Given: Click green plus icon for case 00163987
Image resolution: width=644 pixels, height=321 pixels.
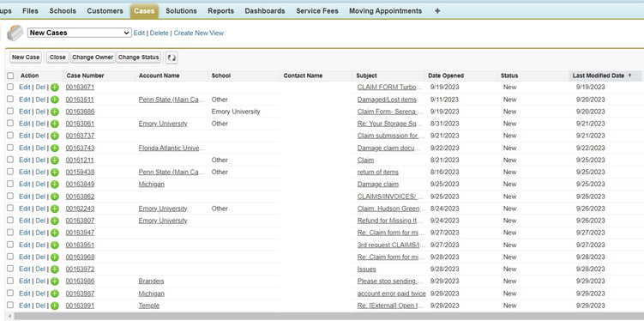Looking at the screenshot, I should [55, 294].
